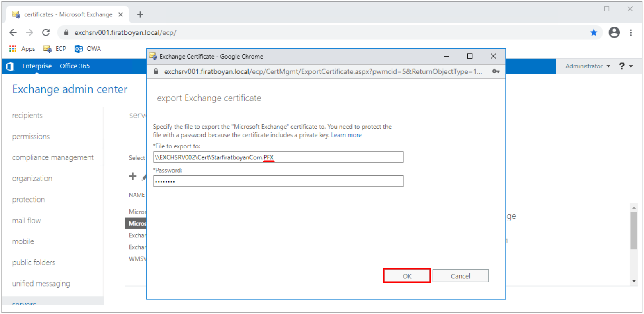
Task: Select the Enterprise tab
Action: point(37,66)
